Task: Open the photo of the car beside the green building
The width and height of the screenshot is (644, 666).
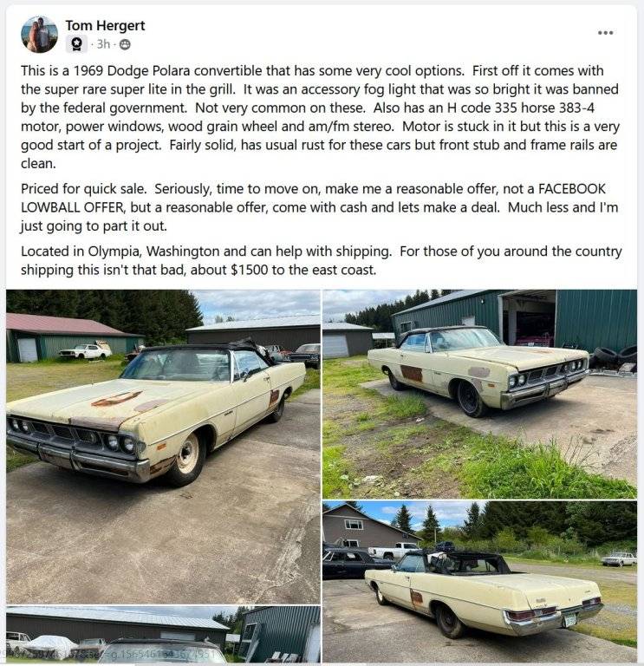Action: coord(479,394)
